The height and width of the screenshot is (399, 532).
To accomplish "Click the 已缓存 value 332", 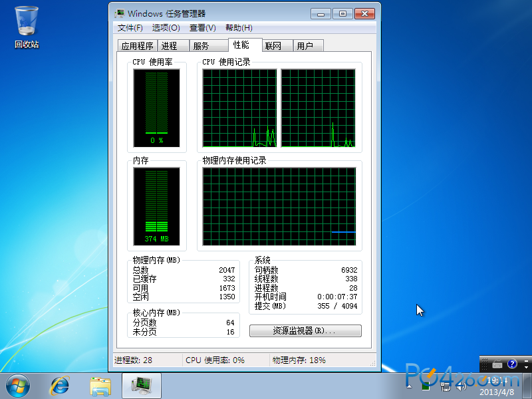I will (x=229, y=279).
